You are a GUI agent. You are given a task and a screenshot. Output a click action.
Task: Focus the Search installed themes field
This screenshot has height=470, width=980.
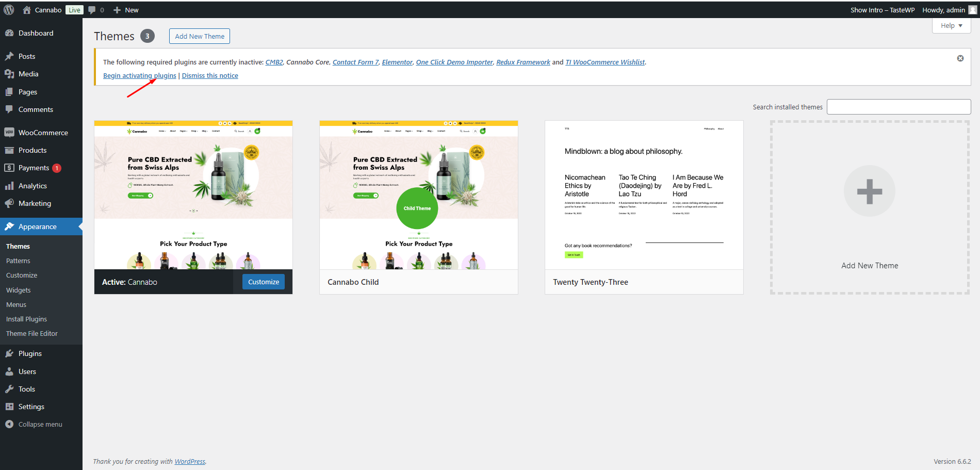(x=899, y=107)
